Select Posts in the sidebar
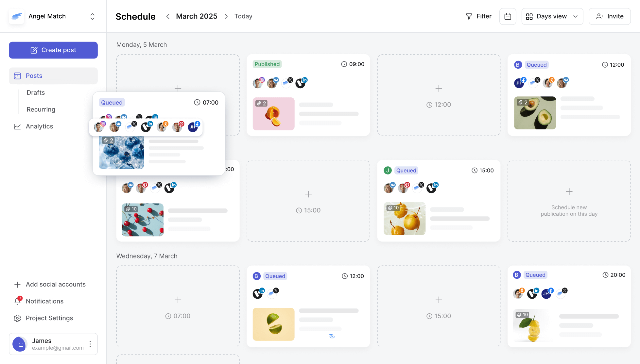 [53, 76]
